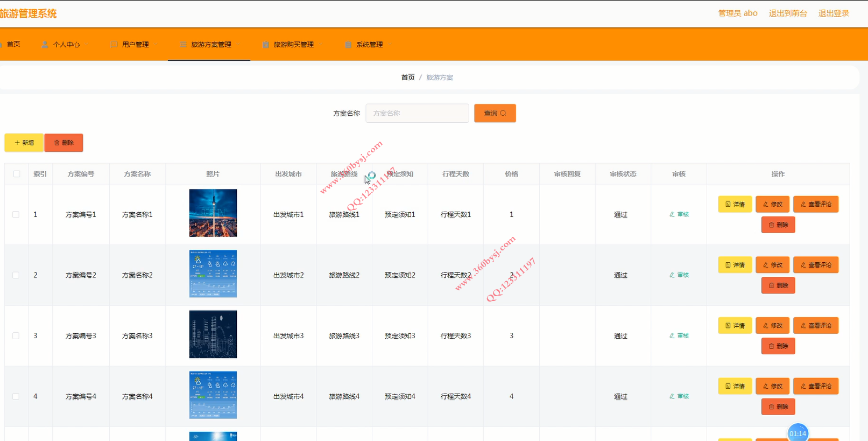This screenshot has height=441, width=868.
Task: Click the 查询 search button
Action: (x=495, y=113)
